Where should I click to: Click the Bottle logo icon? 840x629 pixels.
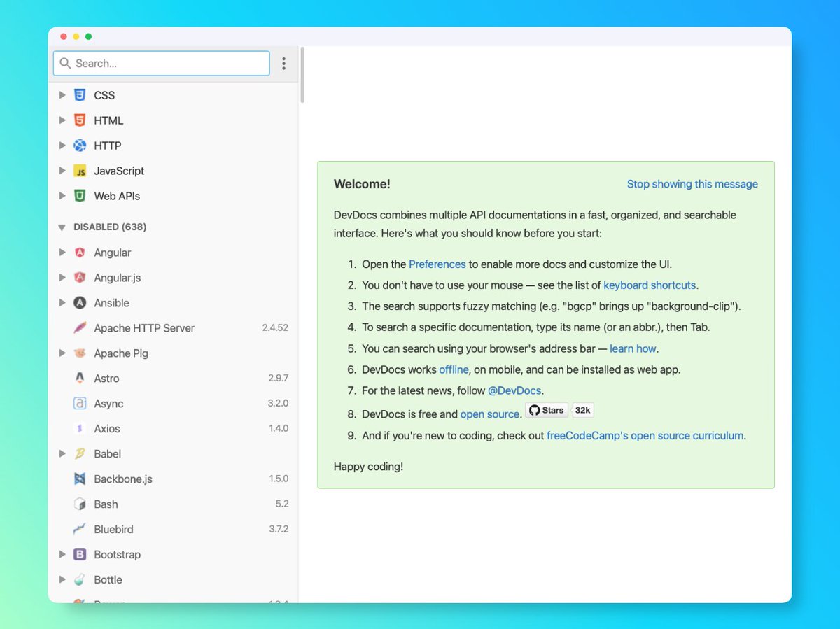pyautogui.click(x=80, y=580)
